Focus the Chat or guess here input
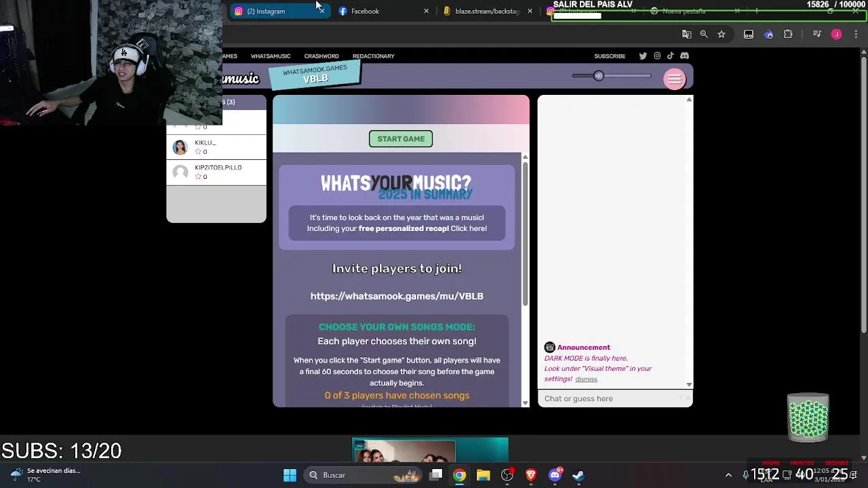This screenshot has height=488, width=868. click(x=615, y=399)
